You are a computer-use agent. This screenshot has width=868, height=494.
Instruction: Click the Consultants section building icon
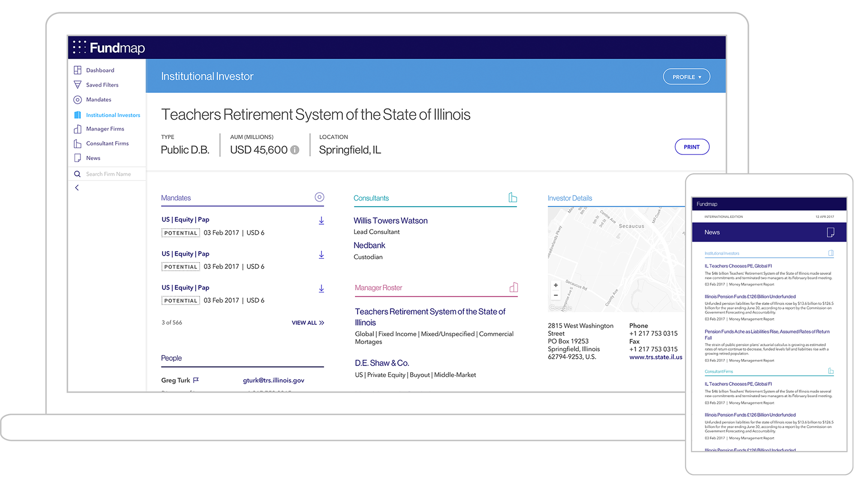point(513,198)
